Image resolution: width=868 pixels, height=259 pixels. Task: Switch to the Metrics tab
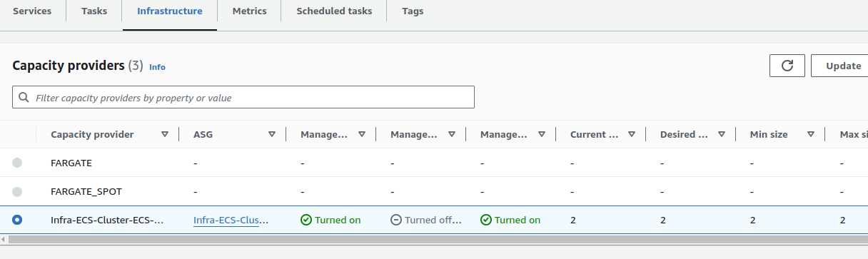point(249,11)
